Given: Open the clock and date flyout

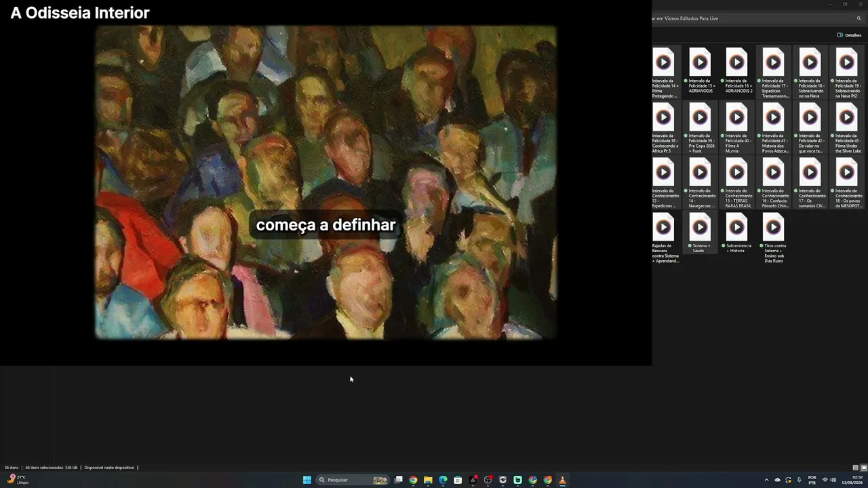Looking at the screenshot, I should [852, 480].
